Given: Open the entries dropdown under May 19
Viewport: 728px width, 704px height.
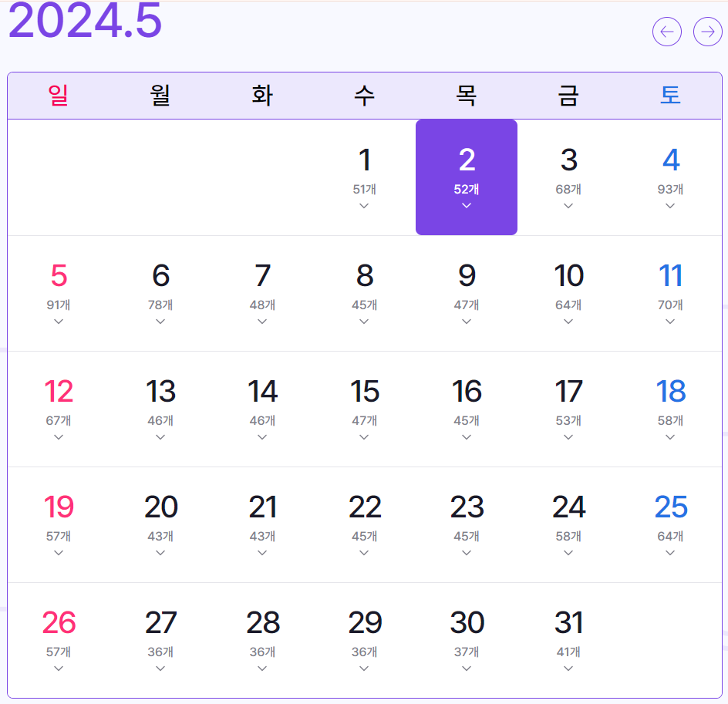Looking at the screenshot, I should click(x=58, y=552).
